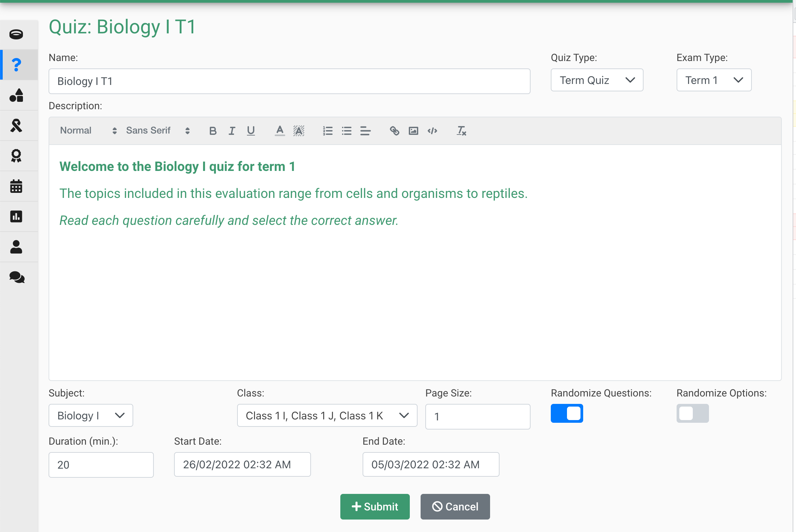The image size is (796, 532).
Task: Click the underline formatting icon
Action: click(251, 130)
